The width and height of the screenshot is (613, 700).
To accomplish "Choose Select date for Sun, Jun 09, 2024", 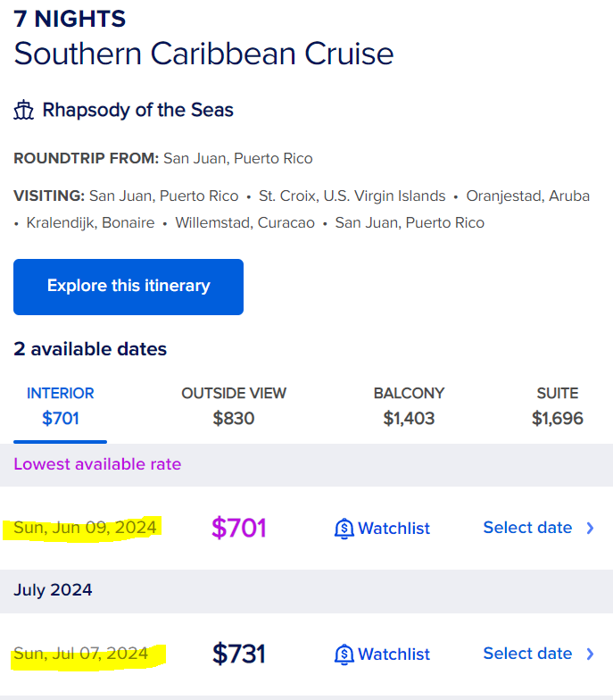I will pyautogui.click(x=539, y=528).
